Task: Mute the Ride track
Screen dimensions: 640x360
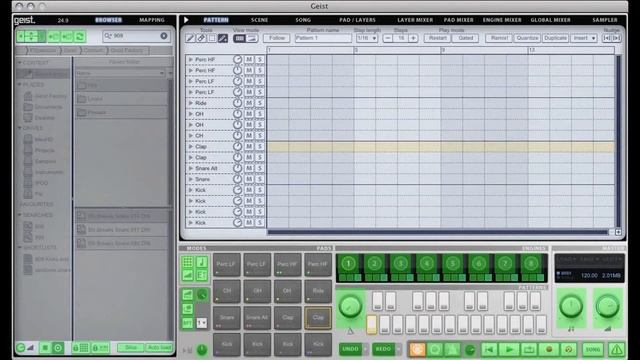Action: (249, 103)
